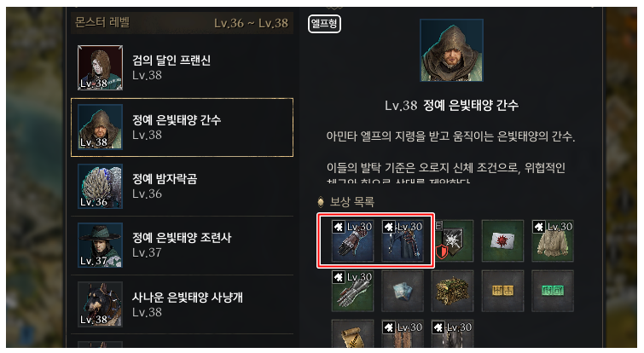Select monster 검의 달인 프랜신
Image resolution: width=644 pixels, height=353 pixels.
click(182, 67)
